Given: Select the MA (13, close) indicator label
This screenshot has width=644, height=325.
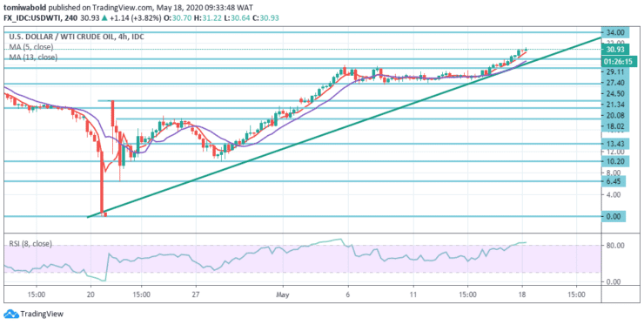Looking at the screenshot, I should tap(33, 58).
